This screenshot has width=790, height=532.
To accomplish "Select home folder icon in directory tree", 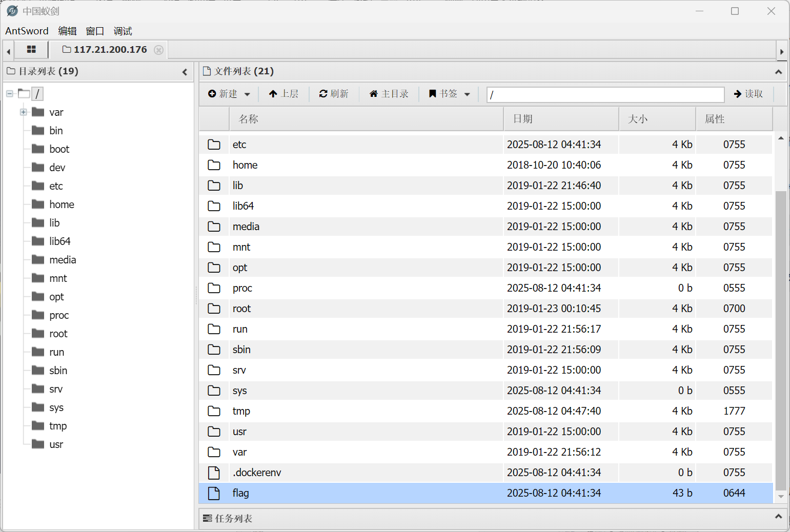I will 38,204.
